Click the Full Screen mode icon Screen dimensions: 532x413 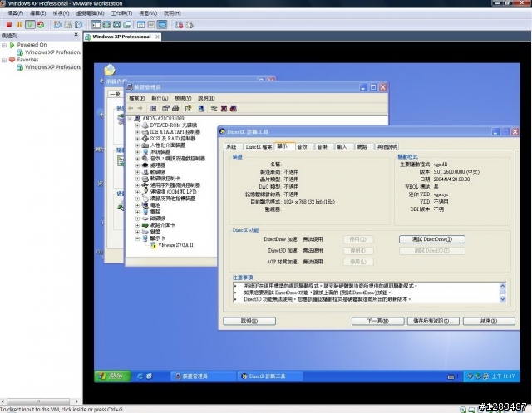(106, 24)
